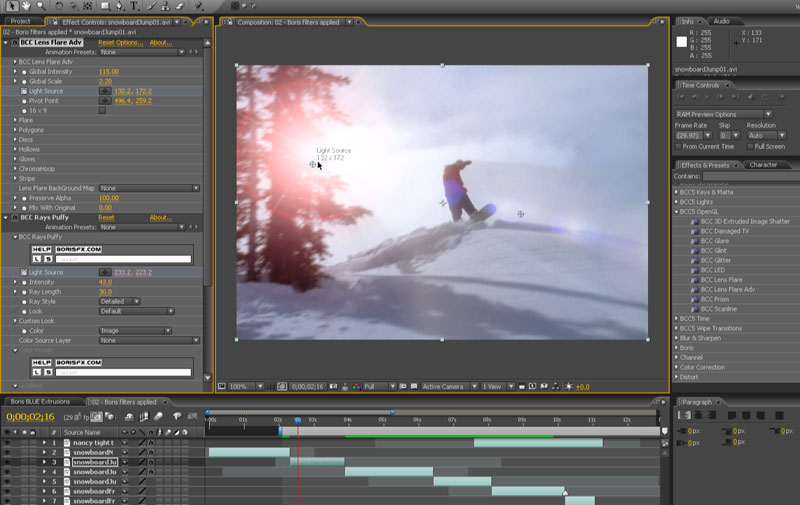
Task: Click the 05s mark on timeline ruler
Action: [382, 420]
